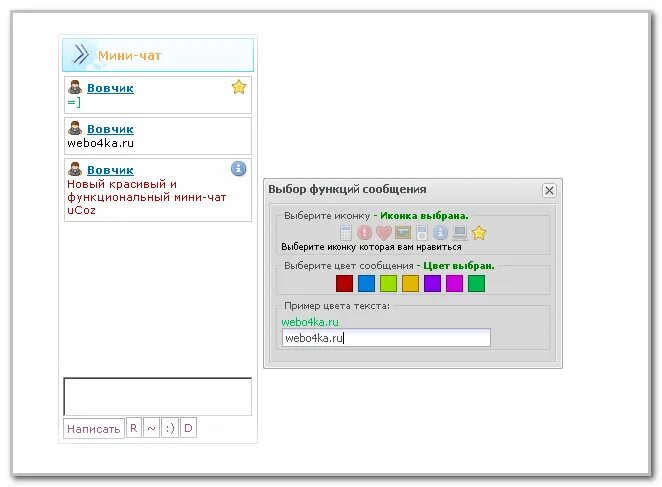Click the green webo4ka.ru preview text
The height and width of the screenshot is (487, 662).
tap(310, 322)
